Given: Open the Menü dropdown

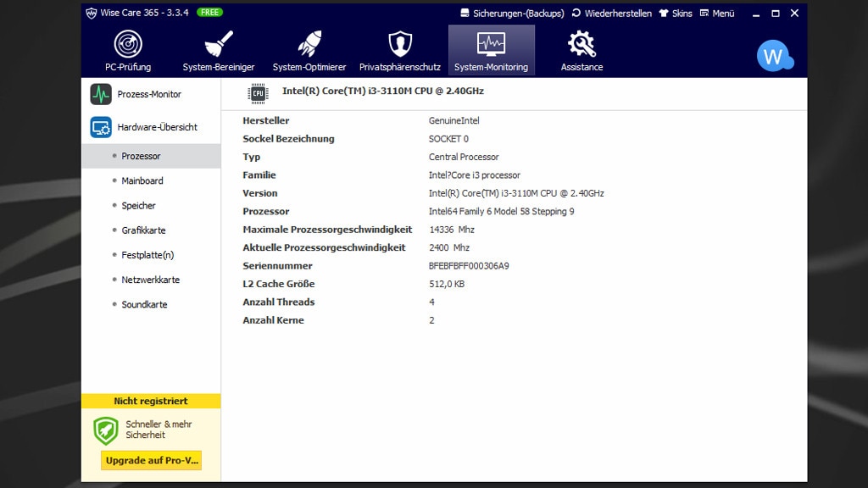Looking at the screenshot, I should tap(717, 14).
